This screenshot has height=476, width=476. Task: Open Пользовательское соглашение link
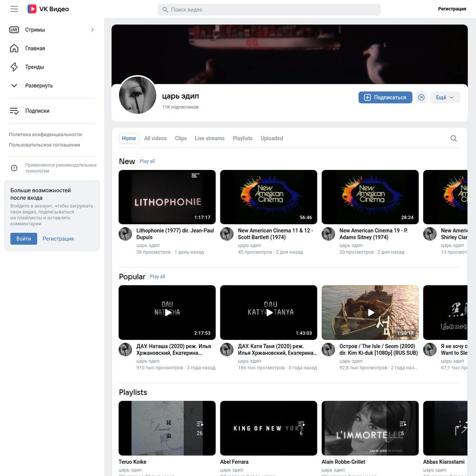pos(44,145)
